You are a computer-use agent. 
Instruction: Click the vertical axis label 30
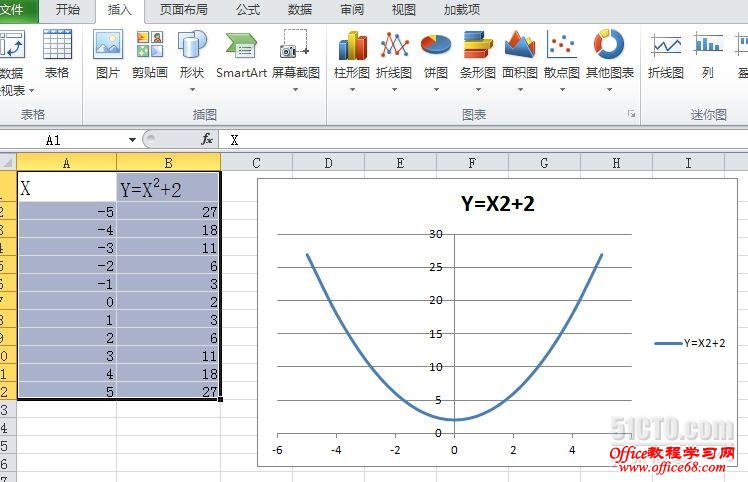[x=436, y=234]
